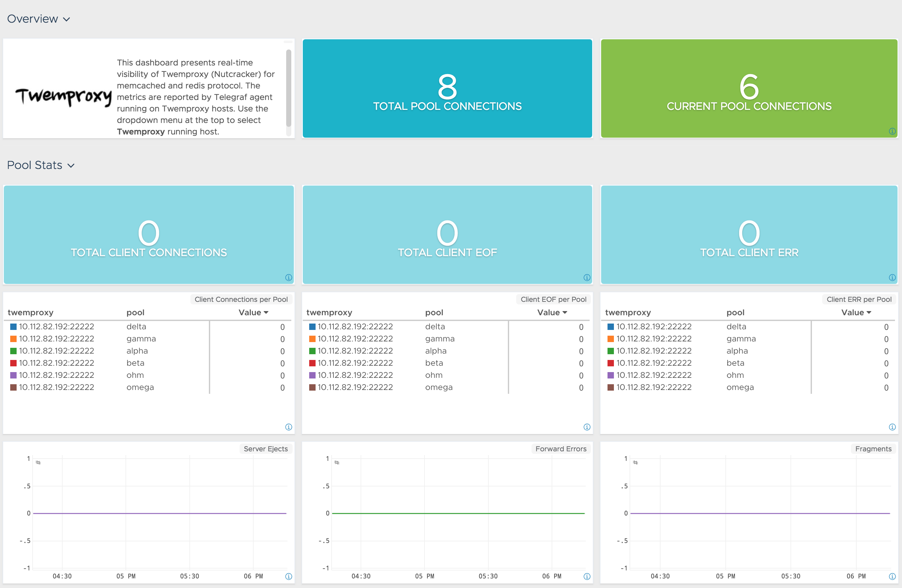
Task: Select beta row in Client Connections table
Action: (x=148, y=363)
